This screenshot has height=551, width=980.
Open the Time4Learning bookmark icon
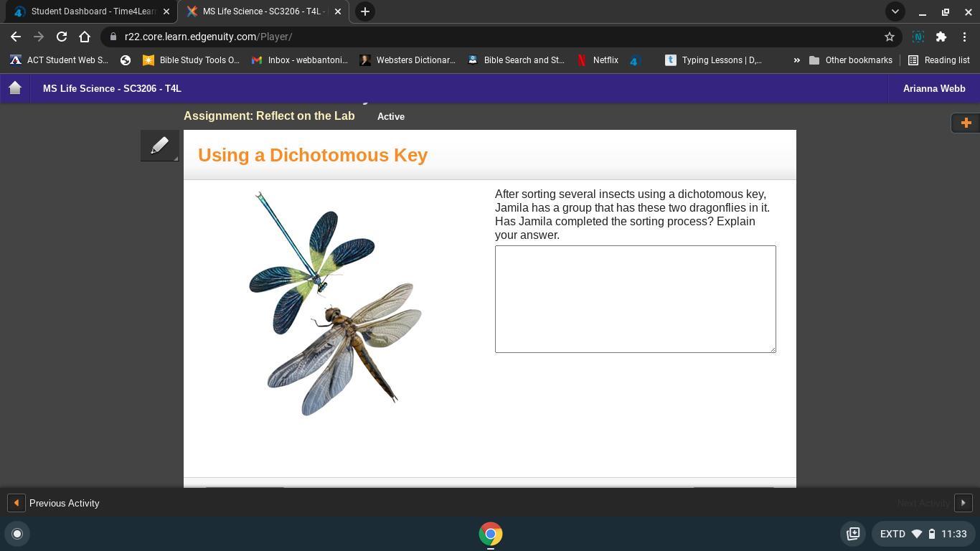634,60
